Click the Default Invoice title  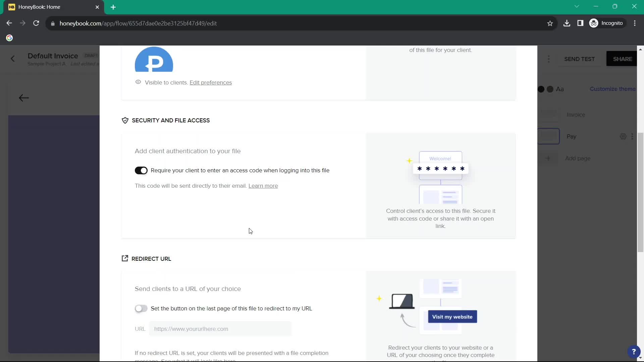pos(53,56)
